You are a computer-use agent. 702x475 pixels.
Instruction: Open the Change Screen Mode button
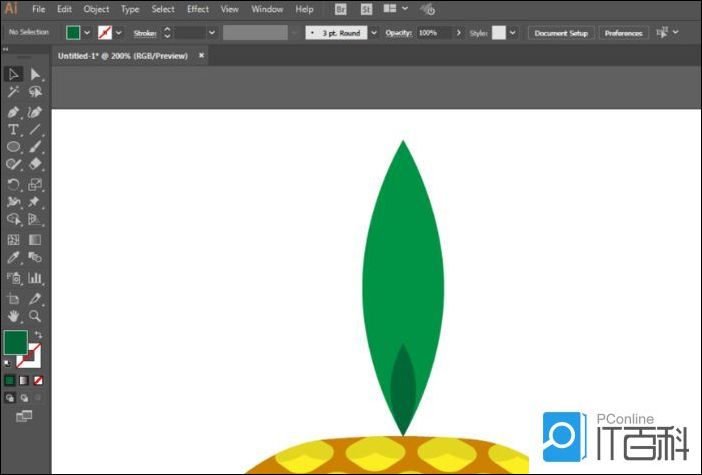point(24,416)
